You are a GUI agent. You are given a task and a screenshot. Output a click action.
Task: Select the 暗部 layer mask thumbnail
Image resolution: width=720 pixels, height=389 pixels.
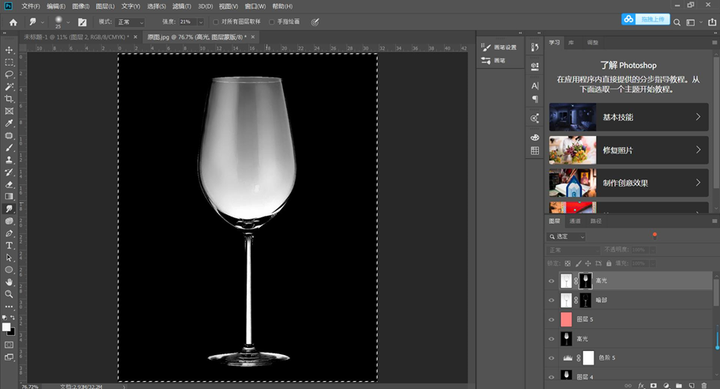pos(585,300)
